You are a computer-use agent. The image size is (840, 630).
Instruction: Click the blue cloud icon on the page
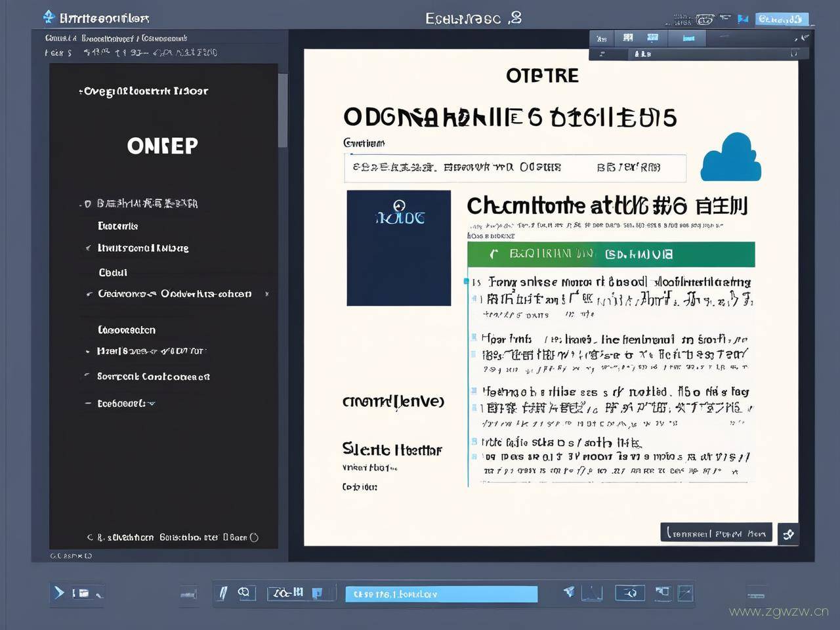[730, 158]
